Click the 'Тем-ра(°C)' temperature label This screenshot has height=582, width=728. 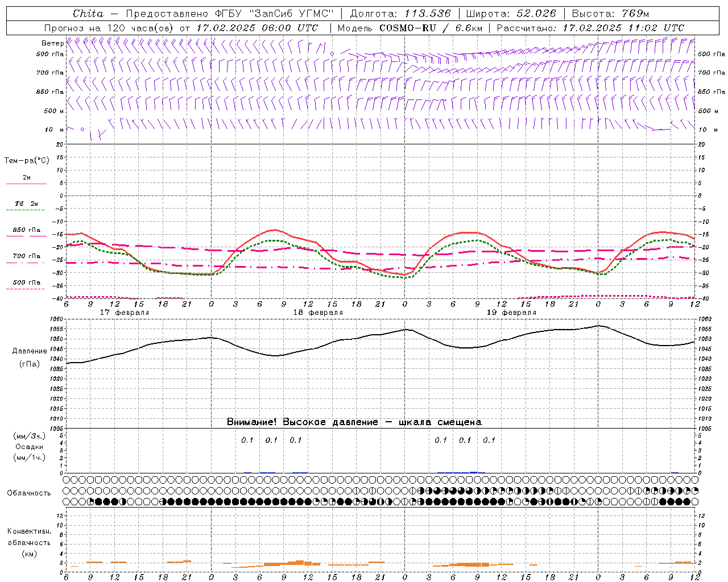tap(27, 161)
